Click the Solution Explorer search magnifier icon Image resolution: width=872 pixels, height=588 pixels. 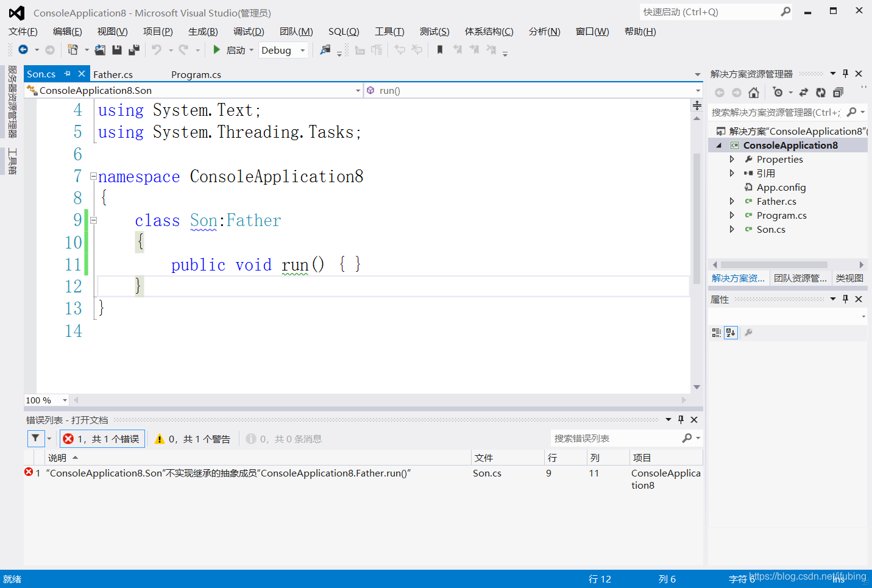click(852, 112)
